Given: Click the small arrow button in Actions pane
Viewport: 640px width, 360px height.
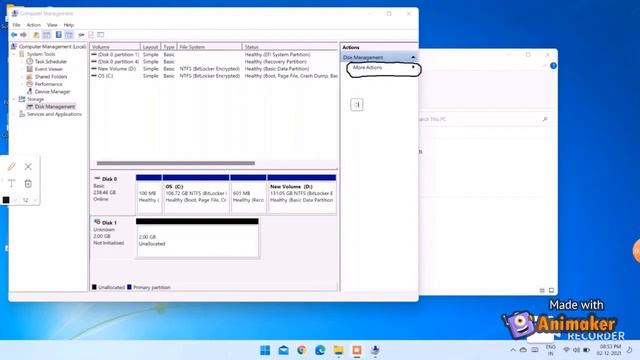Looking at the screenshot, I should pos(357,104).
